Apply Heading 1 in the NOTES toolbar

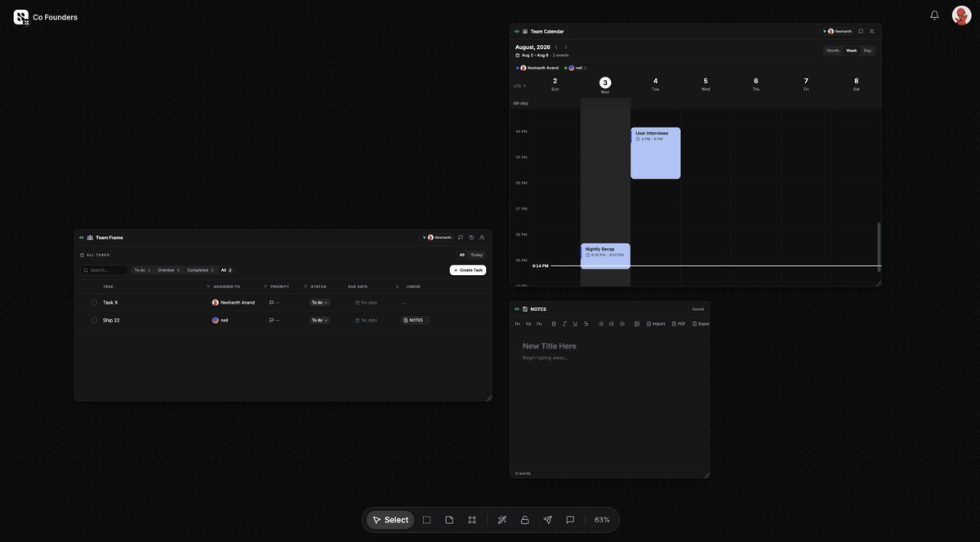point(518,324)
